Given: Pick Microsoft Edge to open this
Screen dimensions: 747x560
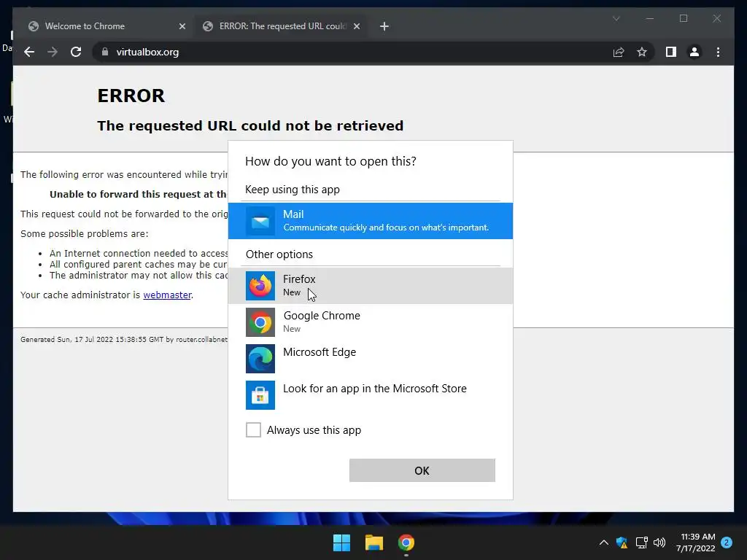Looking at the screenshot, I should (x=370, y=358).
